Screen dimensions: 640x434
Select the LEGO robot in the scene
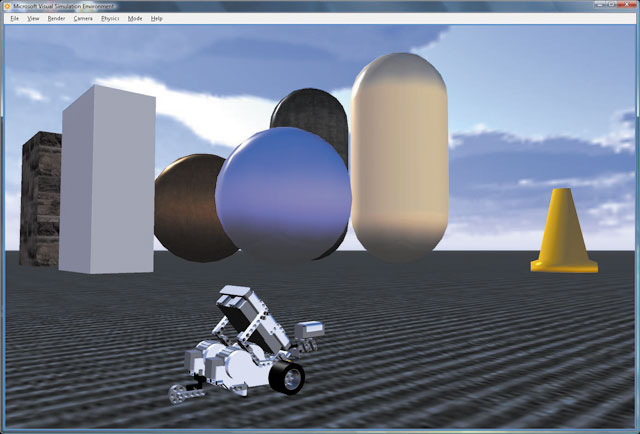click(x=243, y=345)
